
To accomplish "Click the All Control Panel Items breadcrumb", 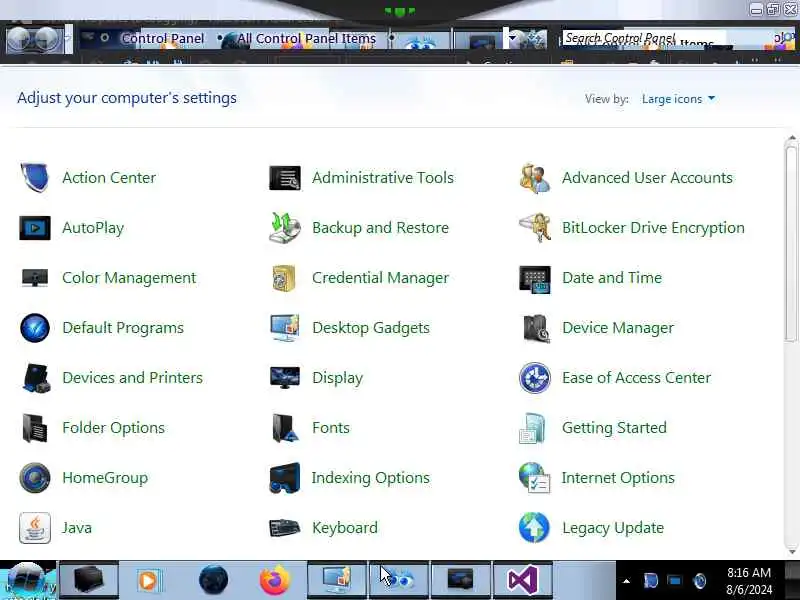I will tap(307, 38).
